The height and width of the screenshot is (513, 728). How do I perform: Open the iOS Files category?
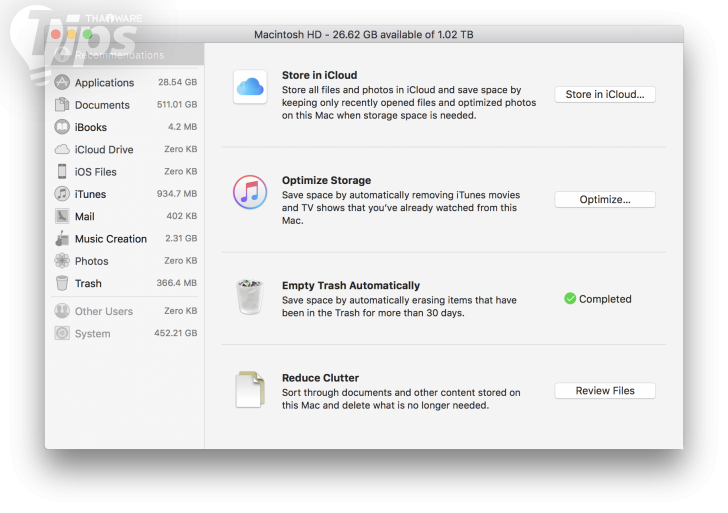coord(125,171)
